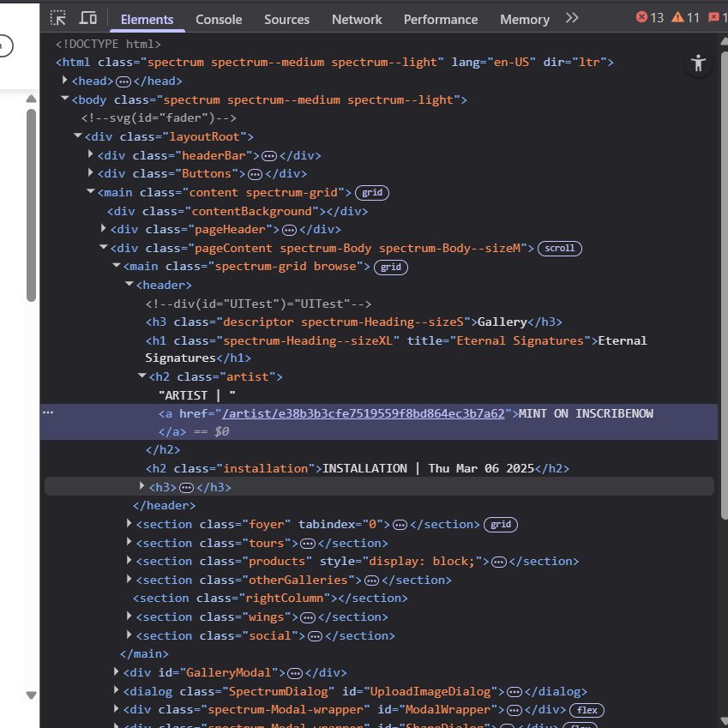Viewport: 728px width, 728px height.
Task: Select the h1 Eternal Signatures element
Action: point(395,349)
